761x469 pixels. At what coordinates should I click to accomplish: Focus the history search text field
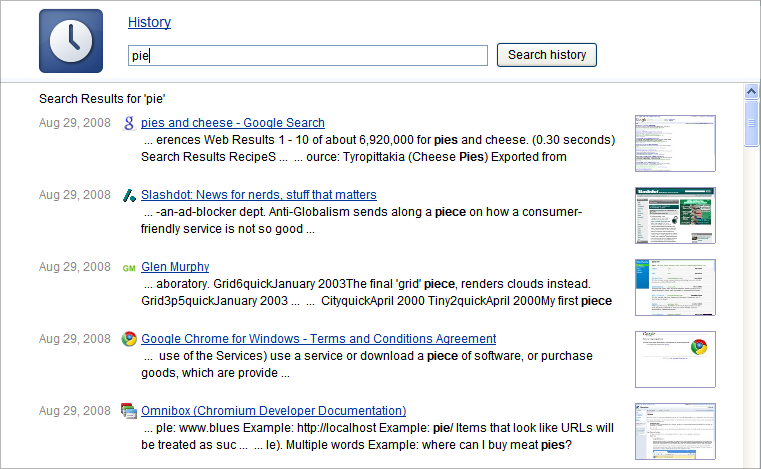point(308,55)
